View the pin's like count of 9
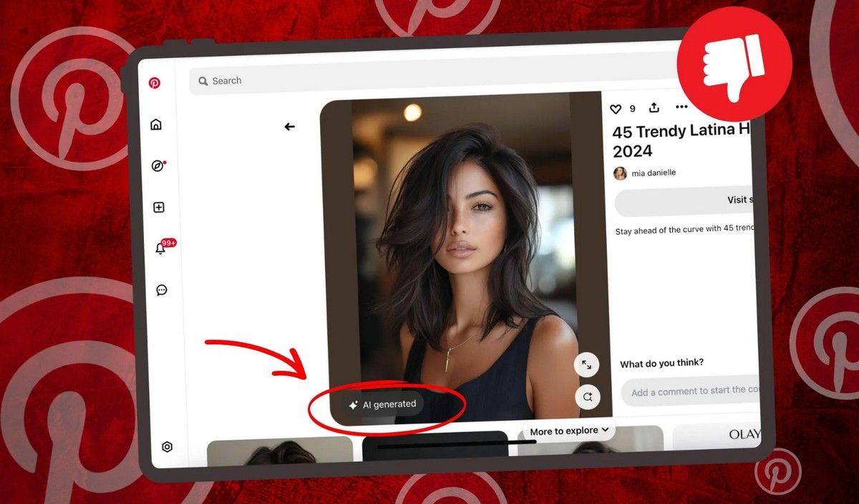 pyautogui.click(x=631, y=109)
